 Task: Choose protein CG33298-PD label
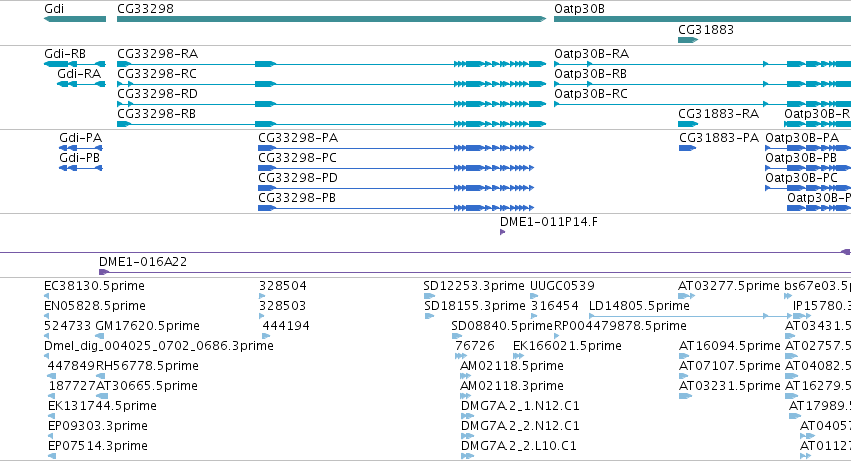click(x=298, y=178)
